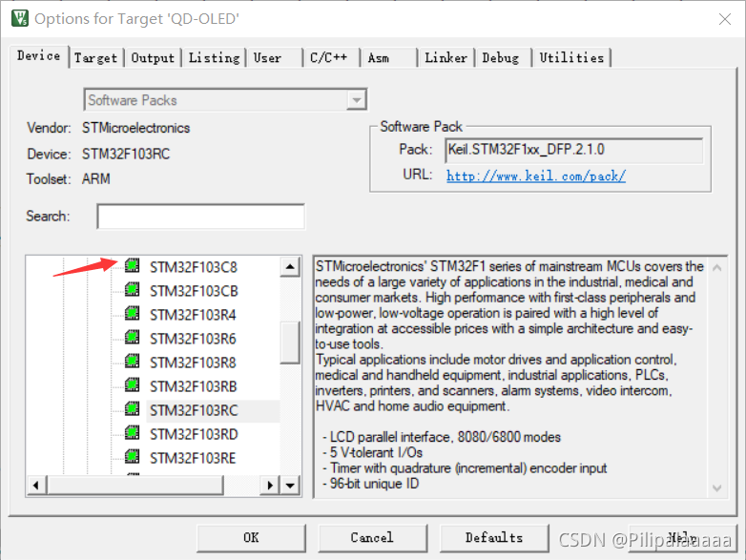Click the Cancel button
This screenshot has width=746, height=560.
click(x=372, y=538)
